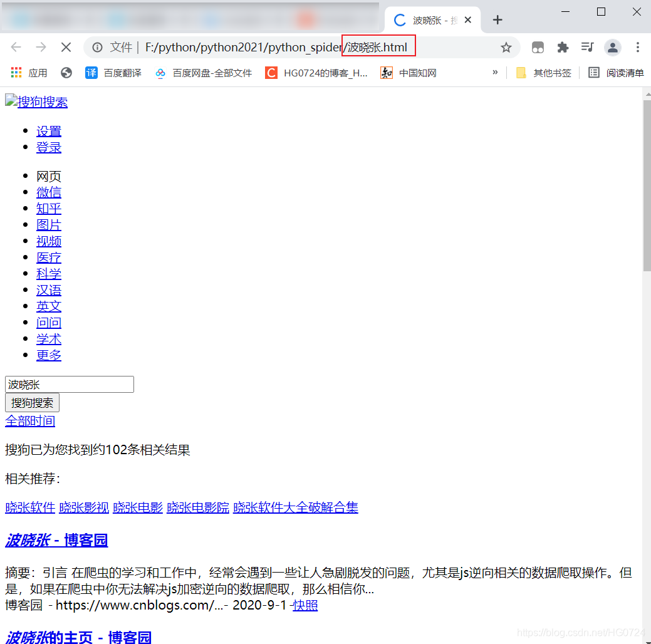Viewport: 651px width, 644px height.
Task: Open the 快照 cached snapshot link
Action: [305, 605]
